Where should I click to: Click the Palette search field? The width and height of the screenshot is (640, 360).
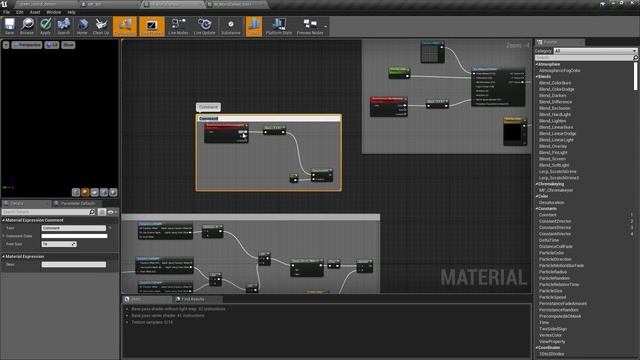tap(584, 58)
